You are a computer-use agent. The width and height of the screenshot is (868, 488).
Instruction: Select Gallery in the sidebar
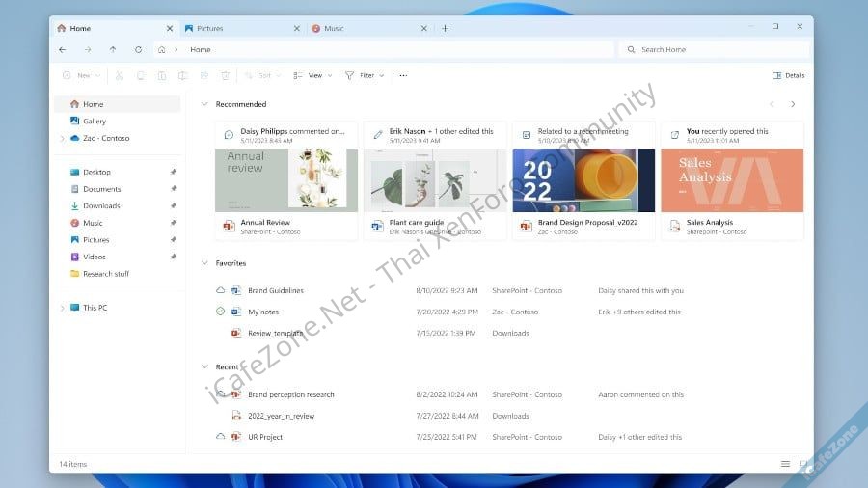pos(95,122)
